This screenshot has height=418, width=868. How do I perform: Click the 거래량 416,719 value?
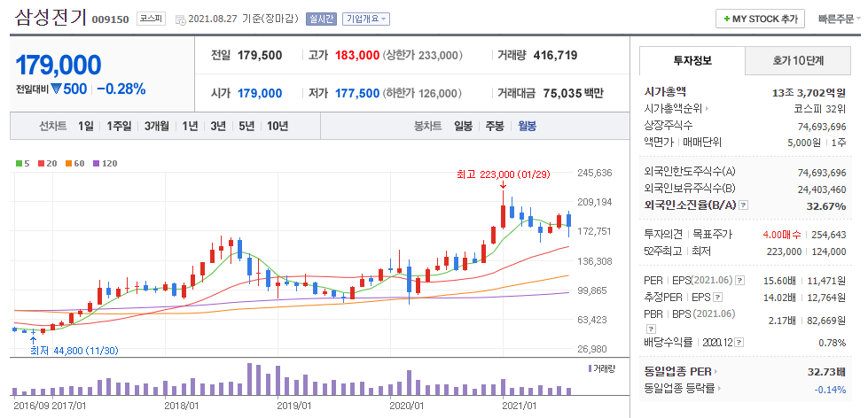click(555, 55)
